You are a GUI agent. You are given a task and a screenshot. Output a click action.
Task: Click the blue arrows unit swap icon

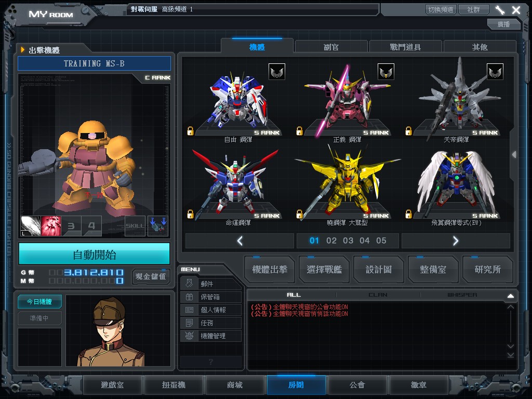pyautogui.click(x=158, y=226)
